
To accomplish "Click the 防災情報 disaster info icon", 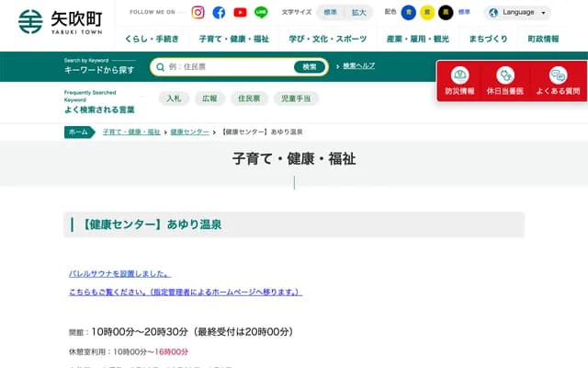I will coord(459,80).
